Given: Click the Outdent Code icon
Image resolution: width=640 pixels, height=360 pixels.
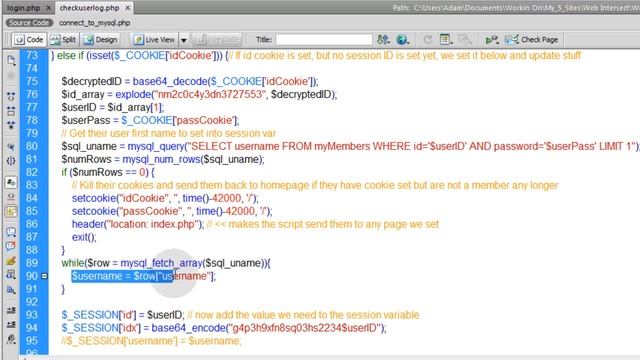Looking at the screenshot, I should pos(11,324).
